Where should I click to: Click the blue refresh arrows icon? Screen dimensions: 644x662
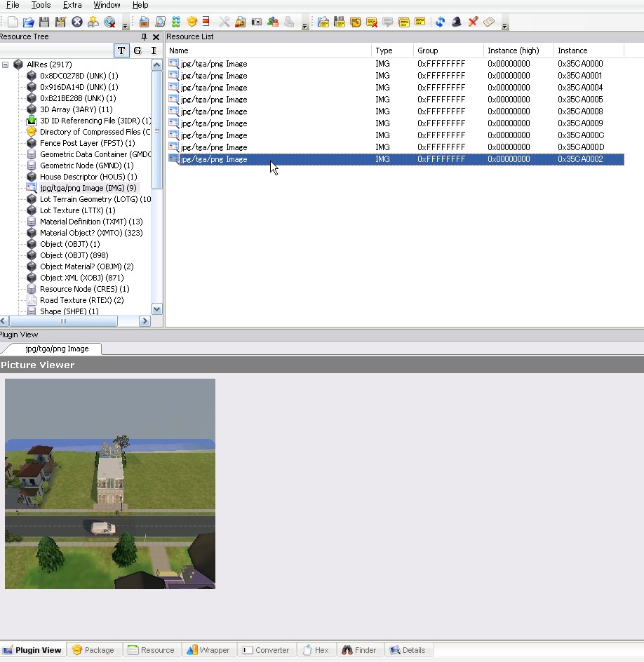click(x=440, y=22)
